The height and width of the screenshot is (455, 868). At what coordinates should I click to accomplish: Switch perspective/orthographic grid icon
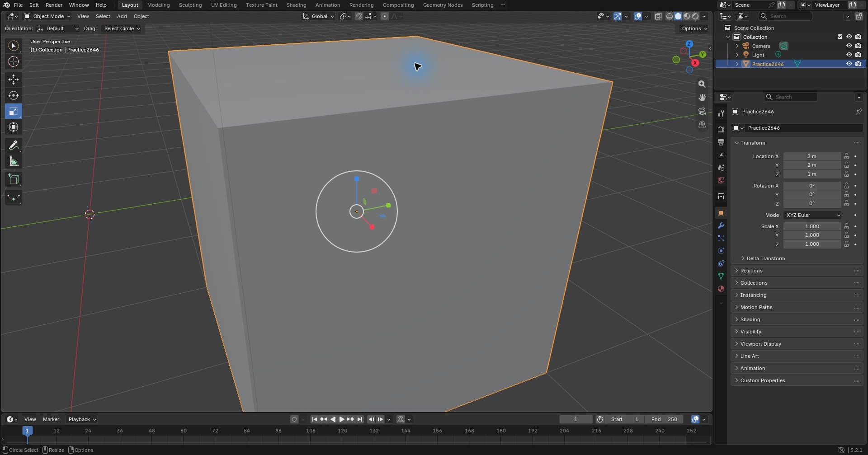702,125
